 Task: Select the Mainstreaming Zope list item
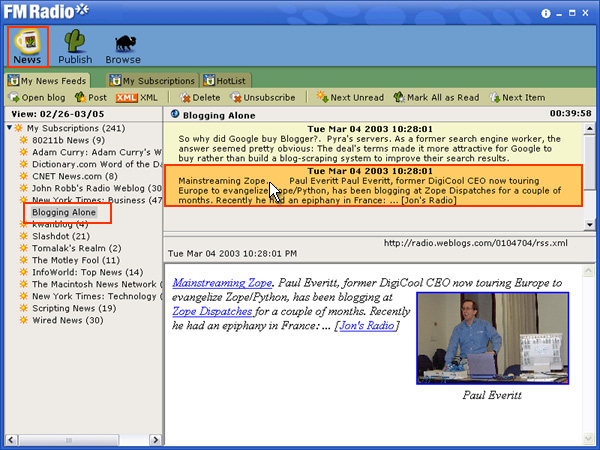(x=373, y=186)
